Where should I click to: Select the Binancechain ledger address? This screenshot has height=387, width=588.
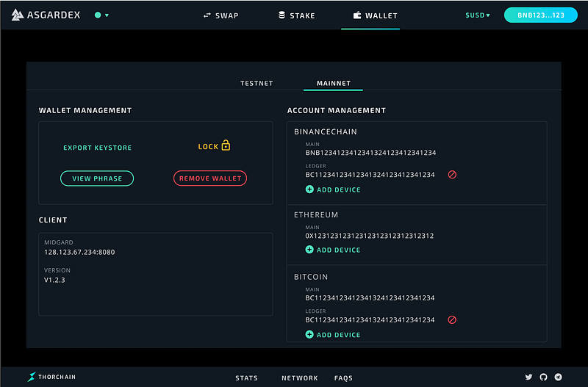[370, 175]
